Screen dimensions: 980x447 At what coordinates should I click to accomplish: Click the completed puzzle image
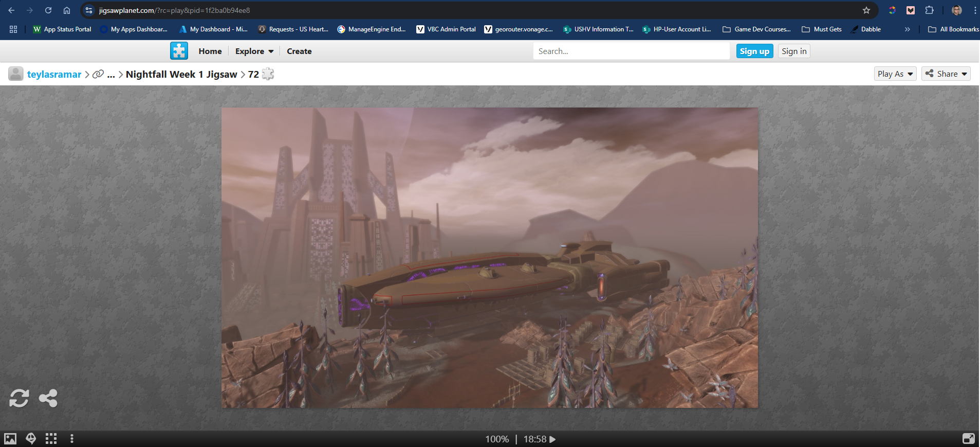tap(490, 258)
